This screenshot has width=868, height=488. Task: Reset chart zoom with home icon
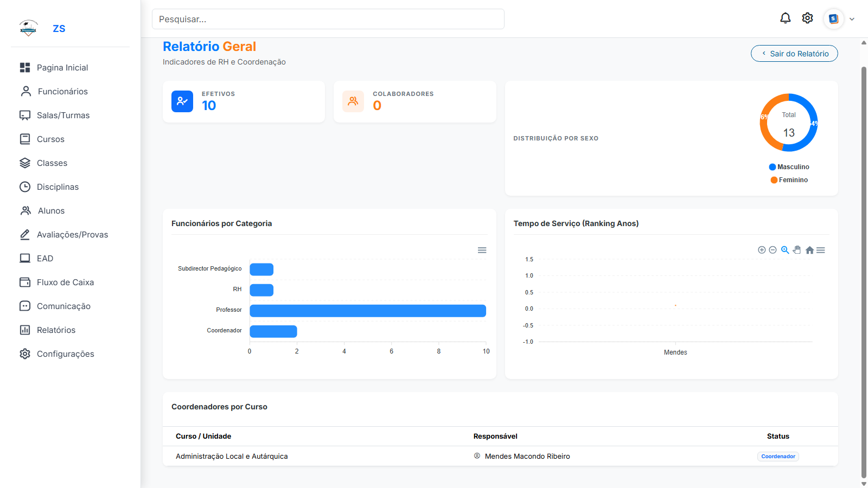point(809,250)
